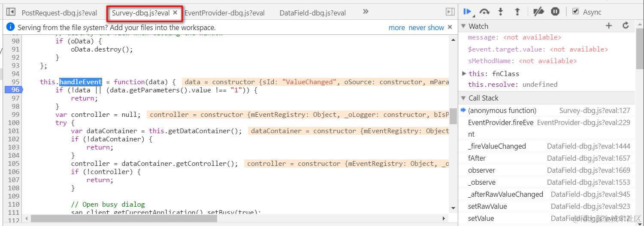Image resolution: width=644 pixels, height=226 pixels.
Task: Open the DataField-dbg.js tab
Action: (x=313, y=13)
